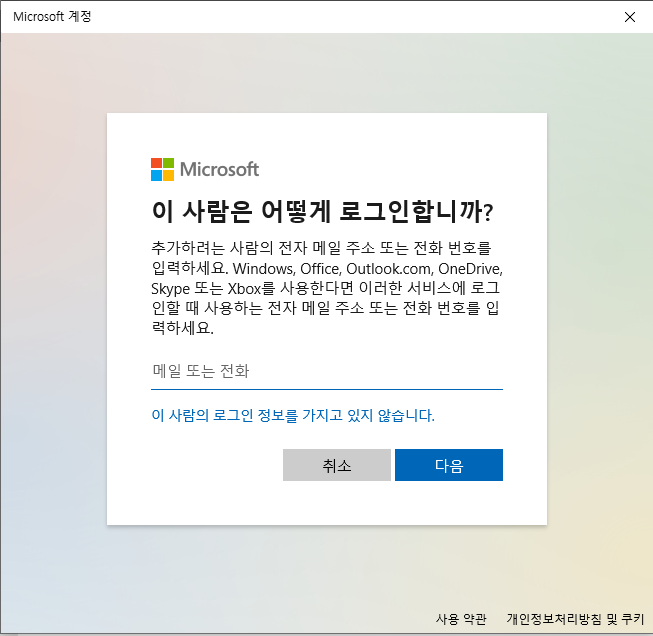The height and width of the screenshot is (636, 653).
Task: Click the 메일 또는 전화 input field
Action: pyautogui.click(x=326, y=371)
